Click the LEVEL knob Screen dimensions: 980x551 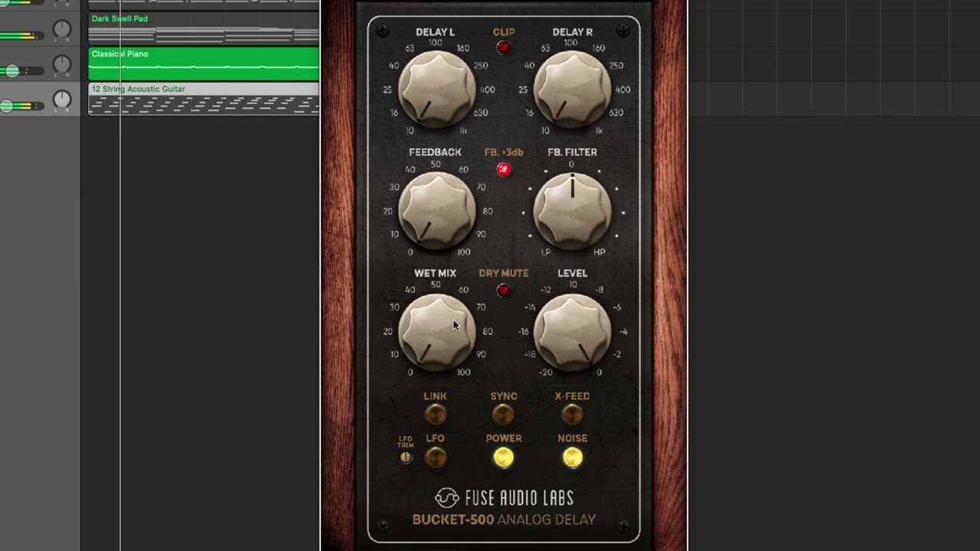tap(572, 332)
